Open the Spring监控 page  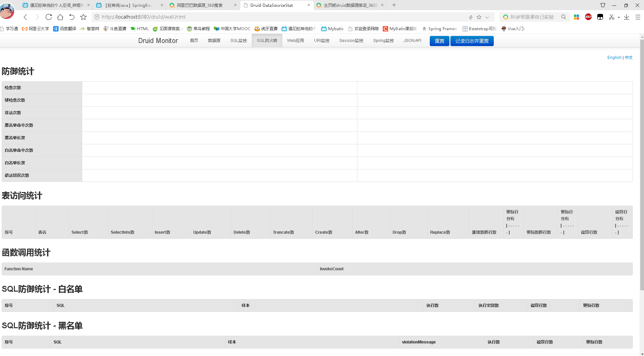pos(383,41)
